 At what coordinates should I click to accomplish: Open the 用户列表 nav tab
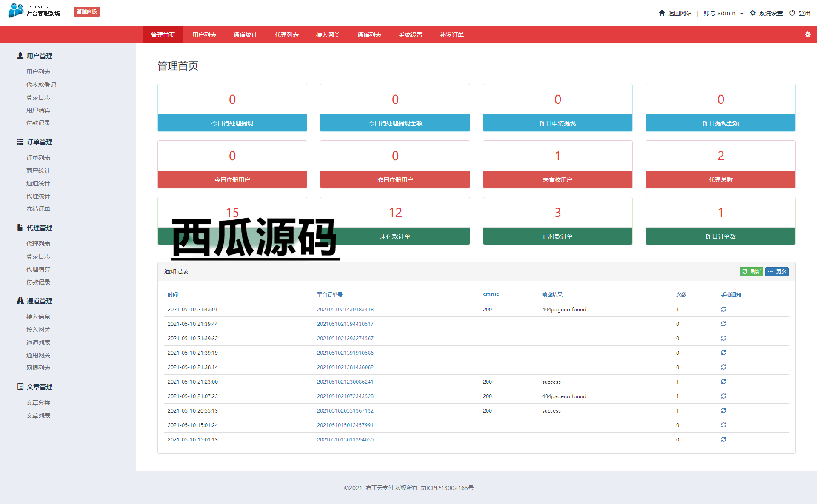click(x=204, y=34)
